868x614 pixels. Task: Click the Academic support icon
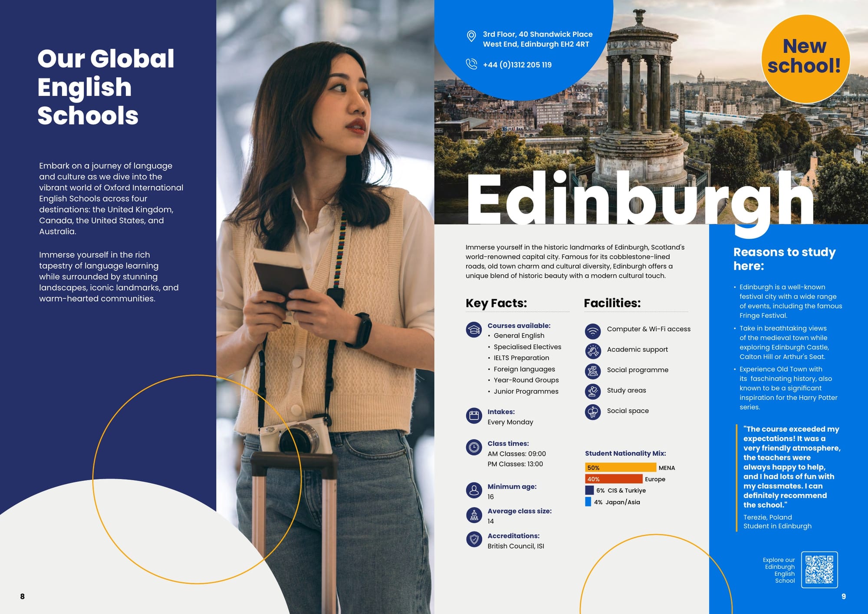[592, 350]
